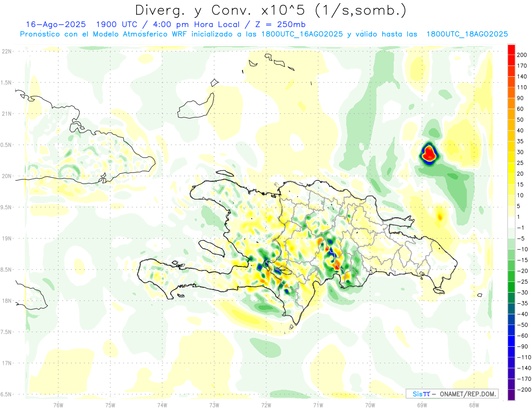
Task: Click the "71W" longitude label
Action: [x=318, y=405]
